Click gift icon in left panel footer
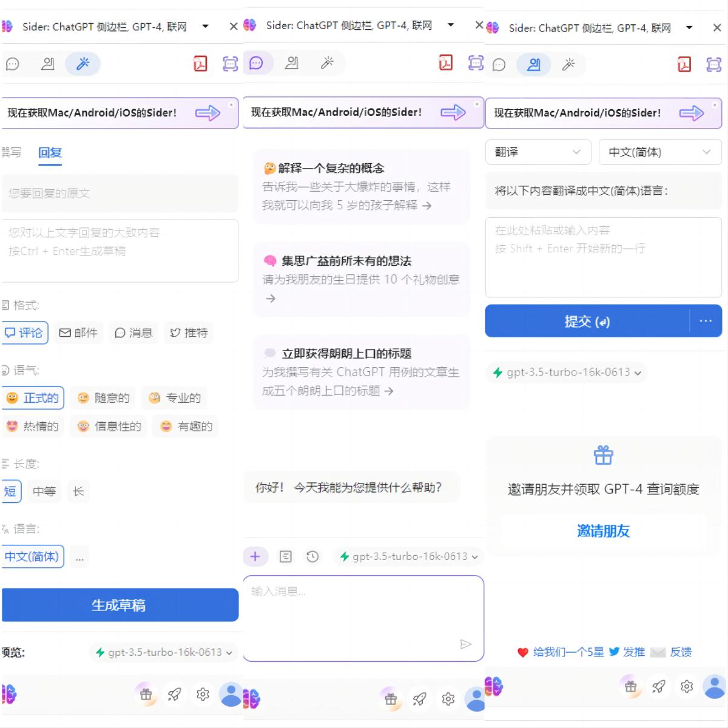The height and width of the screenshot is (728, 728). pos(146,695)
